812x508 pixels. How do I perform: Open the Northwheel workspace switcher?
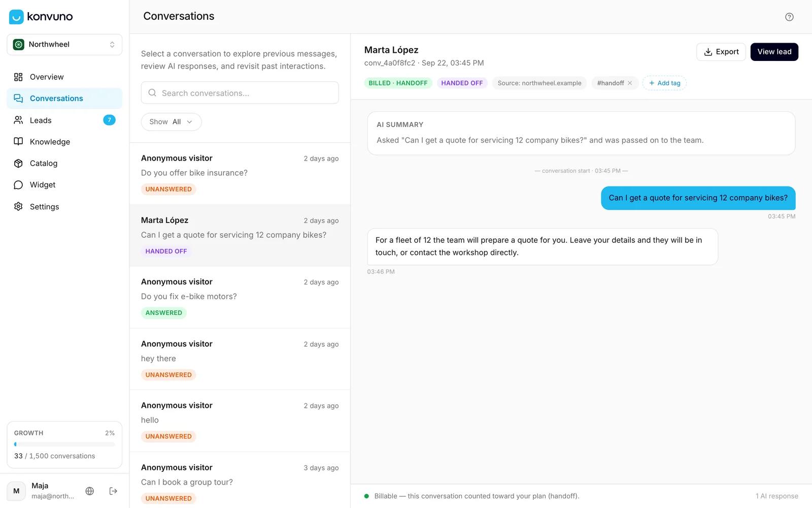click(x=64, y=44)
